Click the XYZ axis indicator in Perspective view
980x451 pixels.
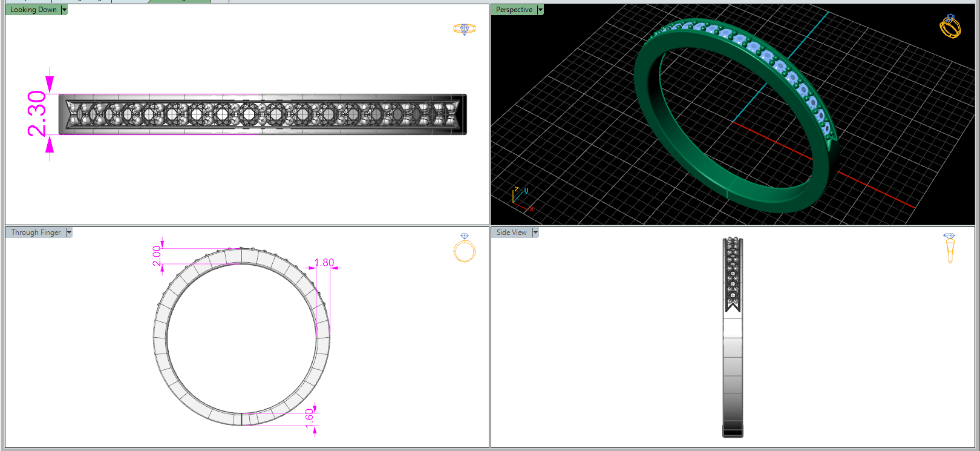522,199
